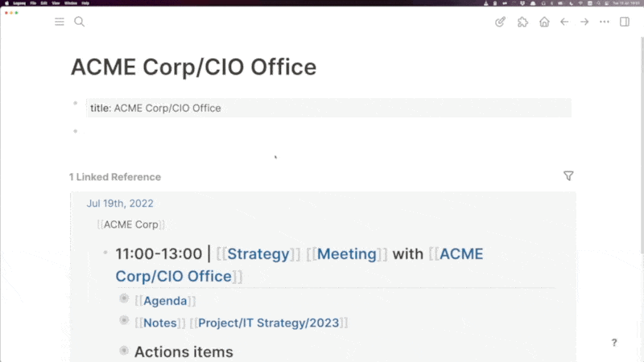Collapse the 1 Linked Reference section
The image size is (644, 362).
coord(115,177)
